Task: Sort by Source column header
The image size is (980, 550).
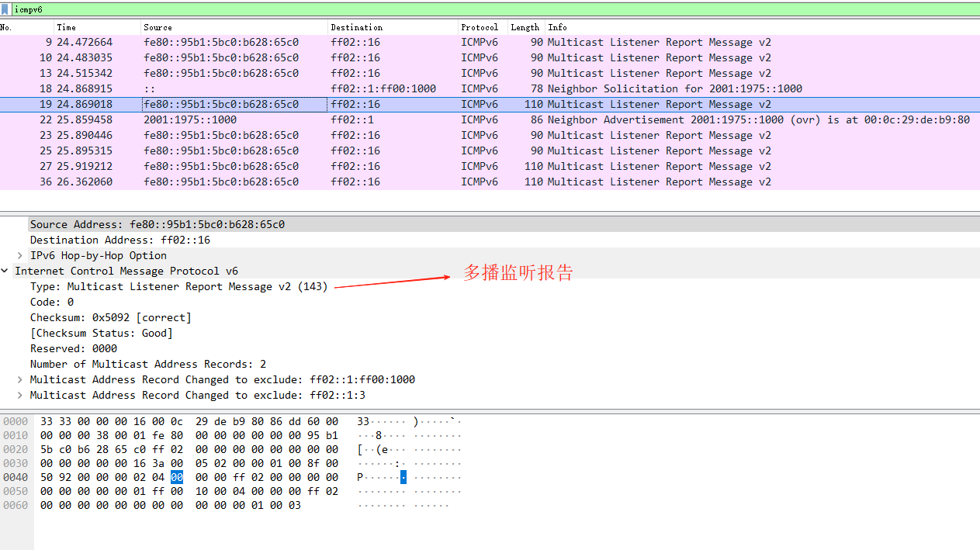Action: coord(234,27)
